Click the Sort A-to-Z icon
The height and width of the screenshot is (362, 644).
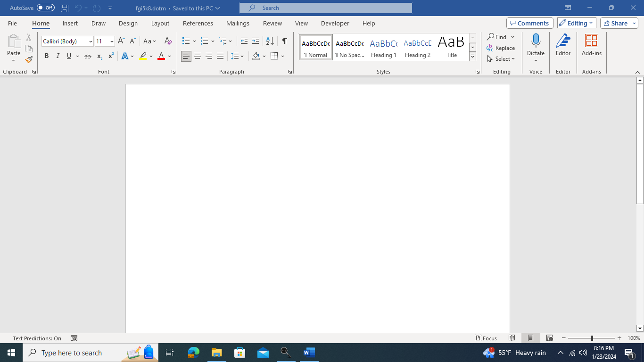tap(270, 41)
